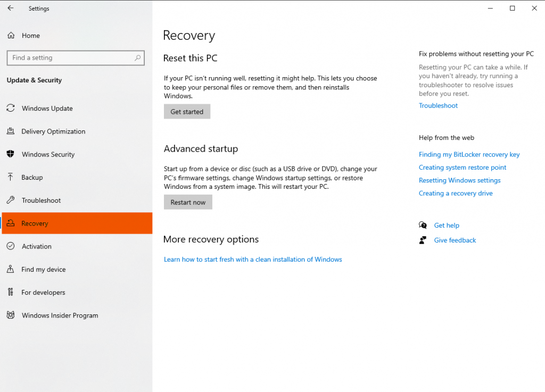Screen dimensions: 545x392
Task: Click the Find my device icon
Action: (11, 269)
